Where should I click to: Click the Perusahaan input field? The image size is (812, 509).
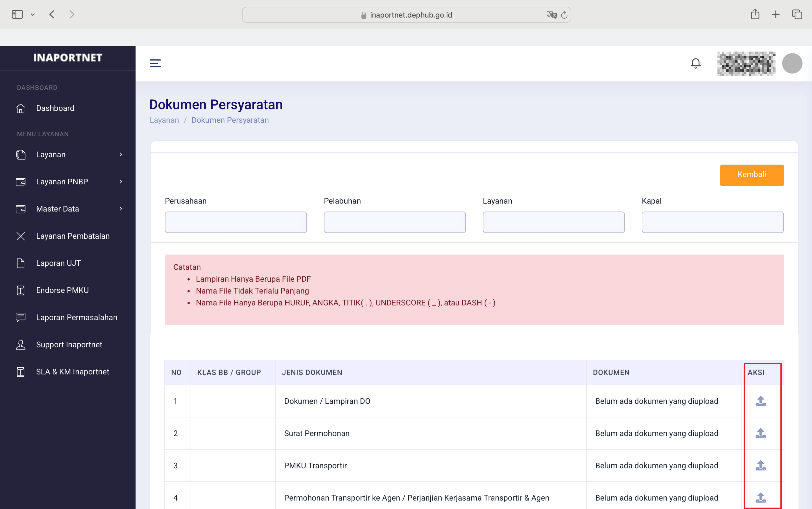(x=235, y=222)
